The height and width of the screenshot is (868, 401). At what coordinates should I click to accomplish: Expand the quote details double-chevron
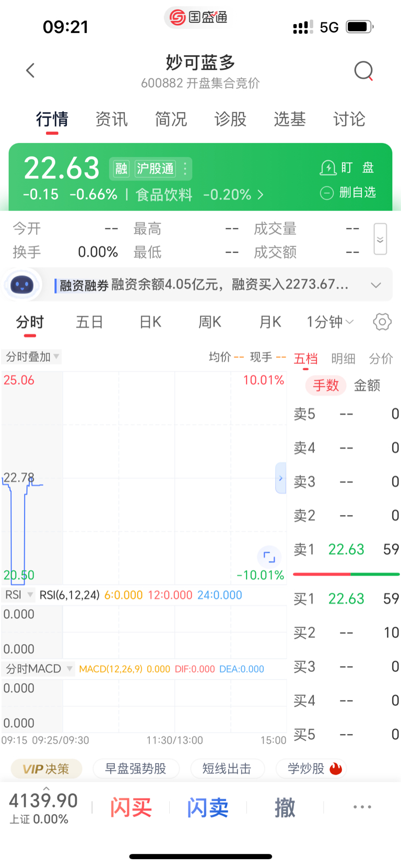[x=380, y=240]
